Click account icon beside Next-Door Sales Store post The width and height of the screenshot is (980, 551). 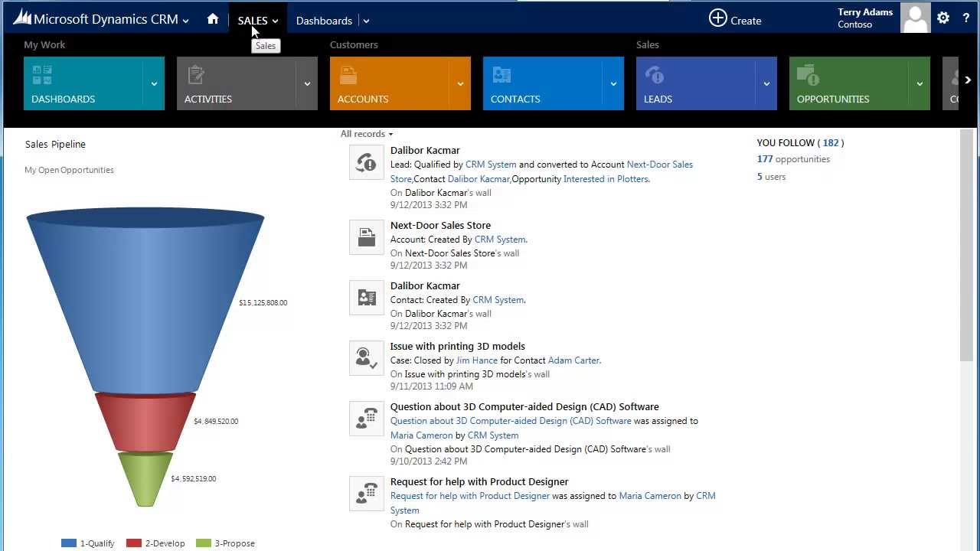pos(367,237)
